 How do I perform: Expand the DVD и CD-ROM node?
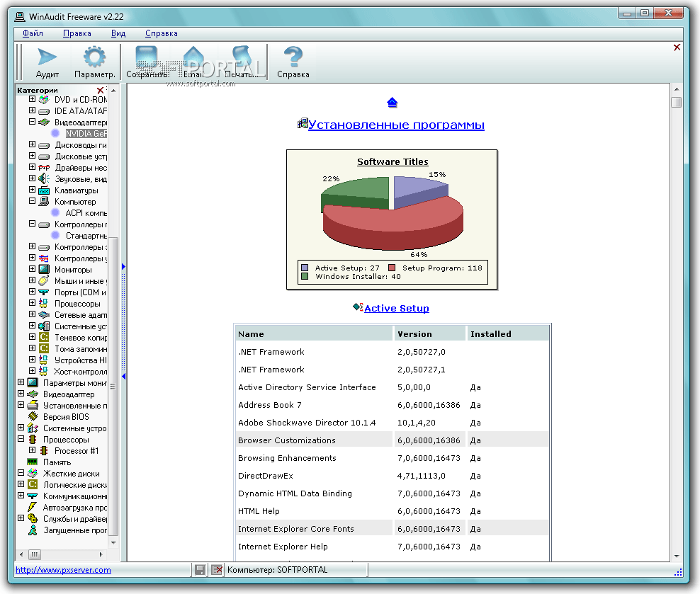tap(32, 99)
